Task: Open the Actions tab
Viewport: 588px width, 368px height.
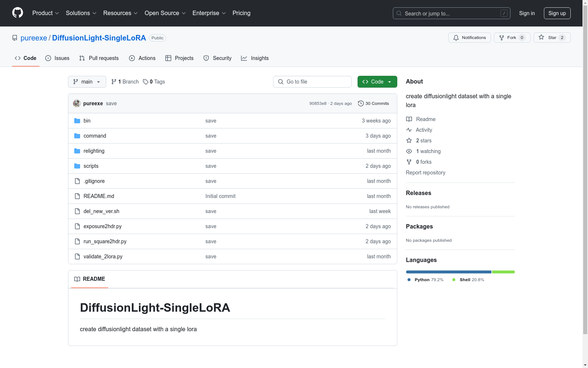Action: click(142, 58)
